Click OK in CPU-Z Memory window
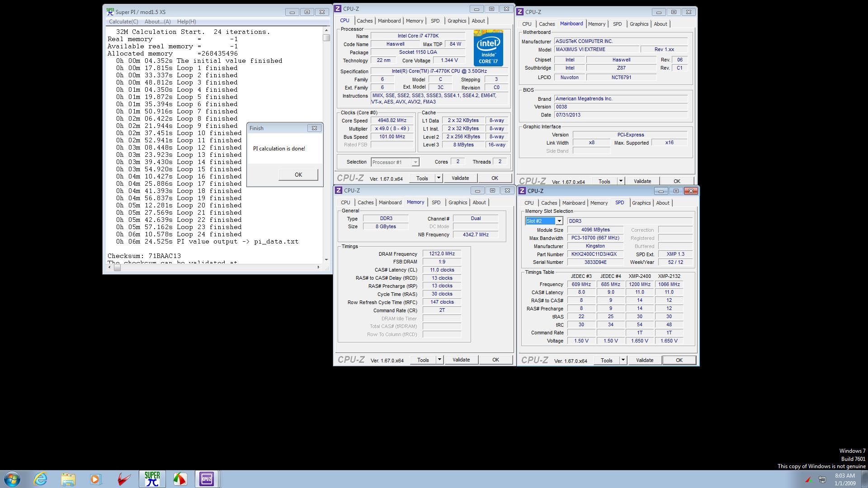The height and width of the screenshot is (488, 868). point(495,360)
